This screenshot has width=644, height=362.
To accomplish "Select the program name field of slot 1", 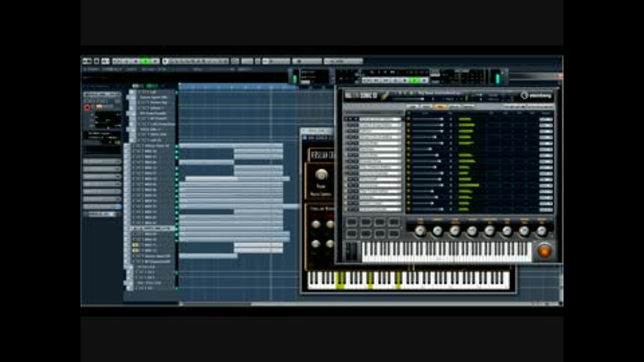I will pos(380,119).
